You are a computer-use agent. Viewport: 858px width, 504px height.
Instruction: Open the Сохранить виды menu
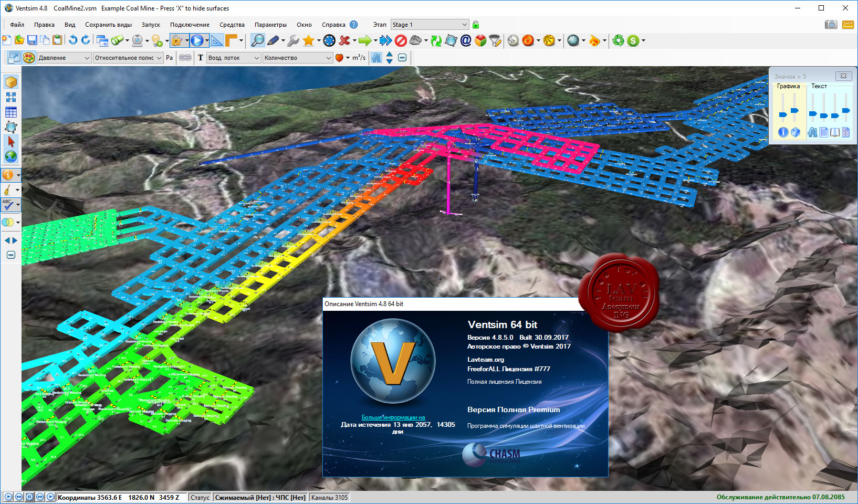point(108,25)
